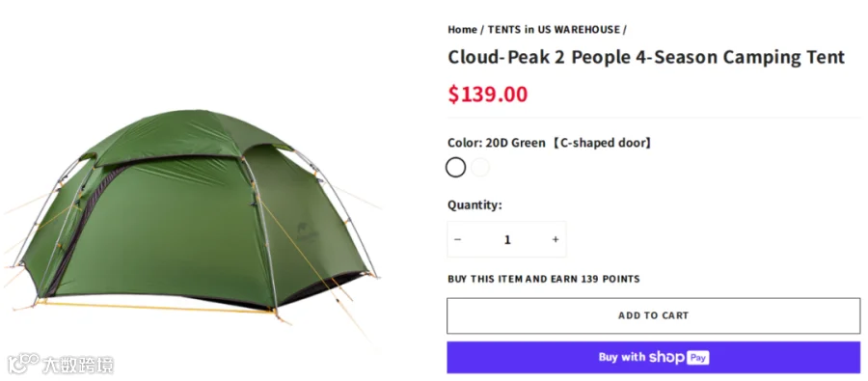Increase quantity with the plus icon
The width and height of the screenshot is (868, 381).
click(556, 239)
